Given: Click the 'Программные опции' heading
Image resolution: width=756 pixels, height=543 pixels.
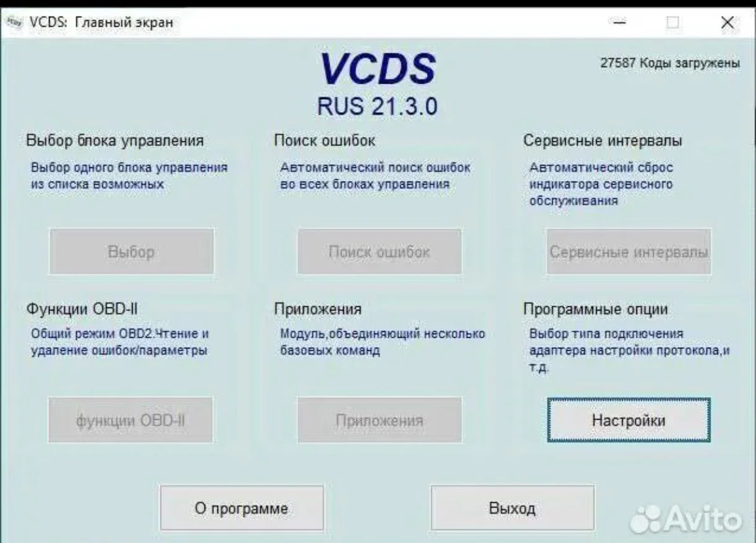Looking at the screenshot, I should pyautogui.click(x=596, y=308).
